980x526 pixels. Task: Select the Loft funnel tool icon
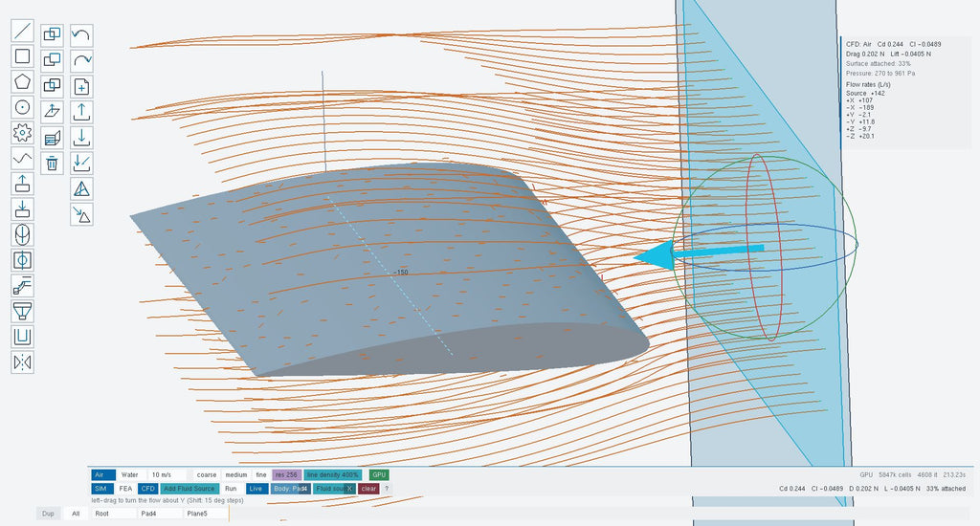pos(23,311)
